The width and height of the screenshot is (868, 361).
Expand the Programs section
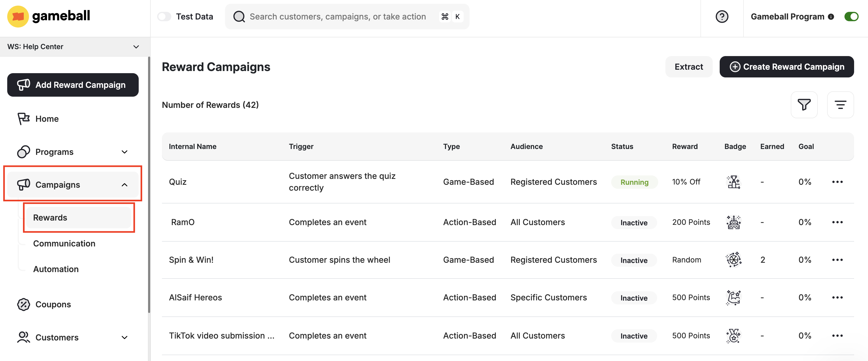pyautogui.click(x=124, y=152)
